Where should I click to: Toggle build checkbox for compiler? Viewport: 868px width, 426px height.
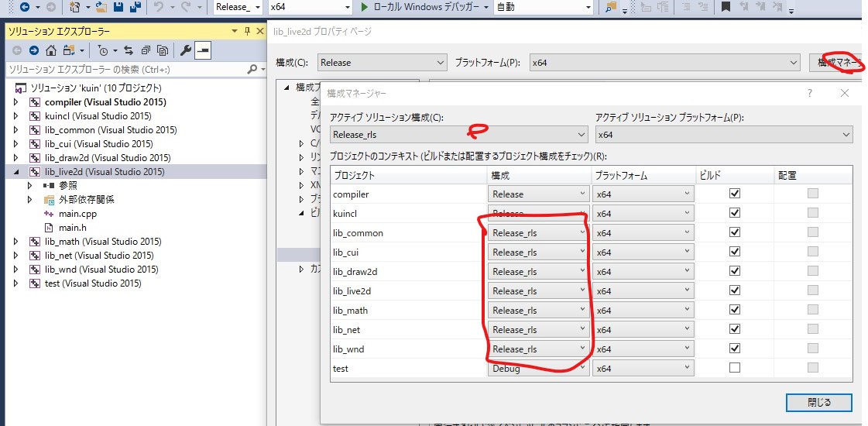(735, 194)
